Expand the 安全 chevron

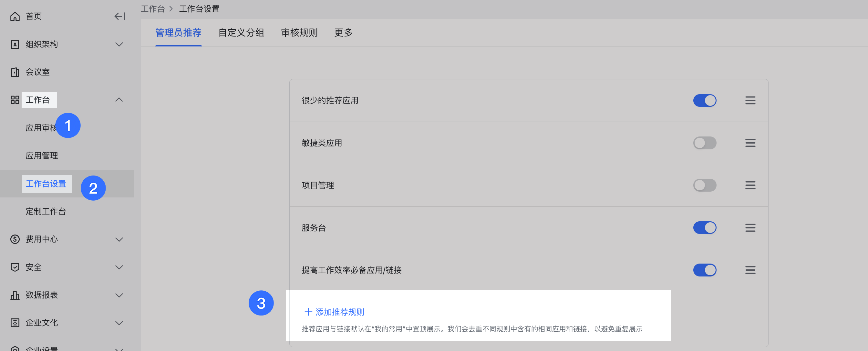pyautogui.click(x=119, y=267)
